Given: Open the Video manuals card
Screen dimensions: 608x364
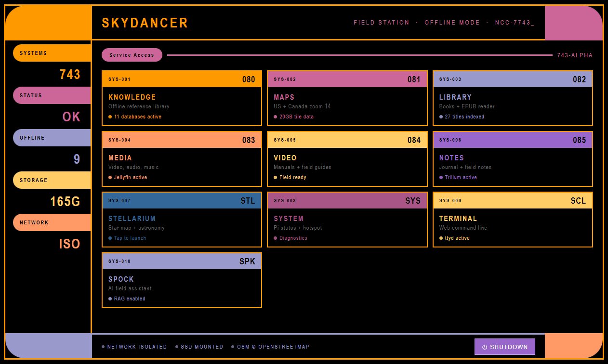Looking at the screenshot, I should [x=347, y=159].
